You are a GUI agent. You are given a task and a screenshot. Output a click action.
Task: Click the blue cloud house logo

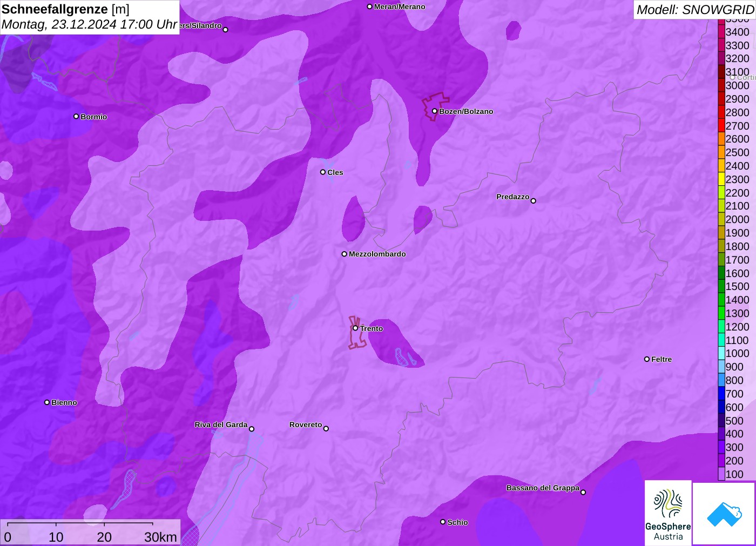pos(724,514)
